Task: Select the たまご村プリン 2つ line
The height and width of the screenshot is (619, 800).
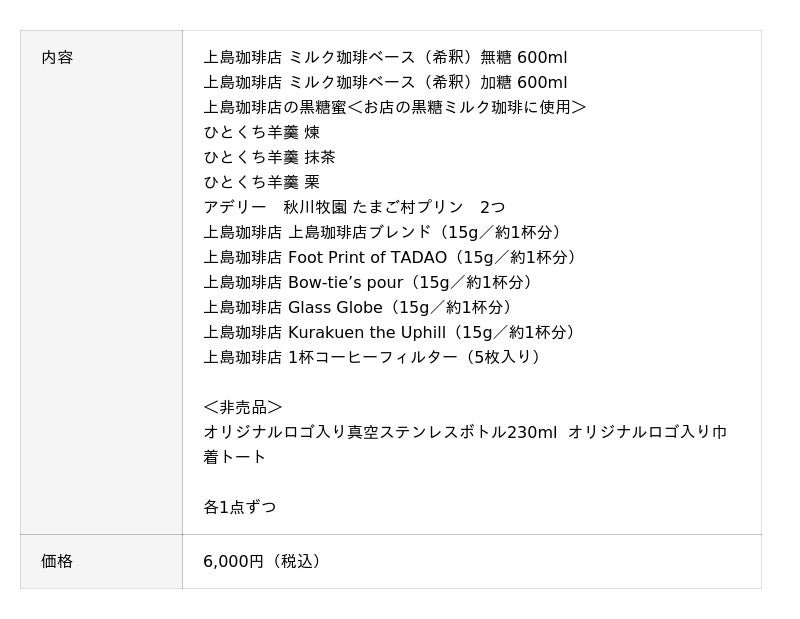Action: (354, 208)
